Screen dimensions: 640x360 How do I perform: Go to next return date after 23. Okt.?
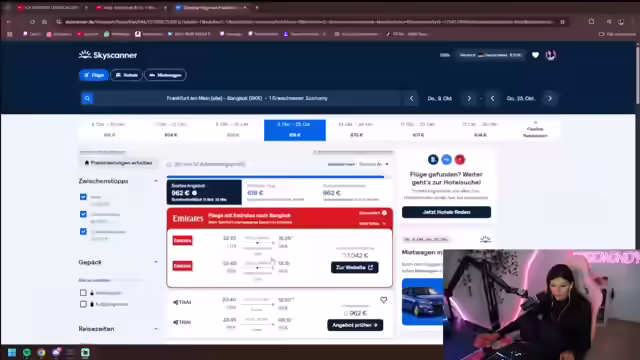coord(550,98)
